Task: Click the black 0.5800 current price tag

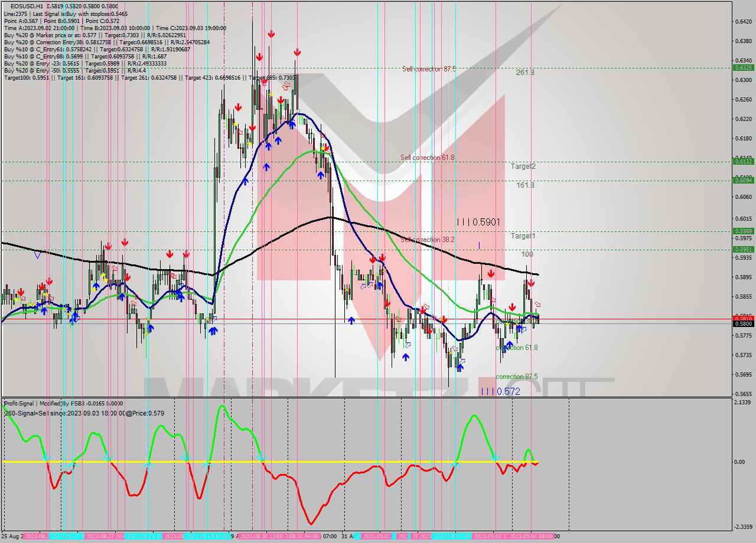Action: coord(743,323)
